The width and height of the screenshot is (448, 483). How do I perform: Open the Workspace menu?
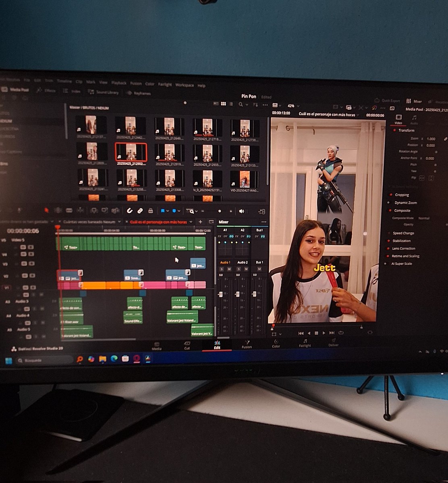coord(185,85)
